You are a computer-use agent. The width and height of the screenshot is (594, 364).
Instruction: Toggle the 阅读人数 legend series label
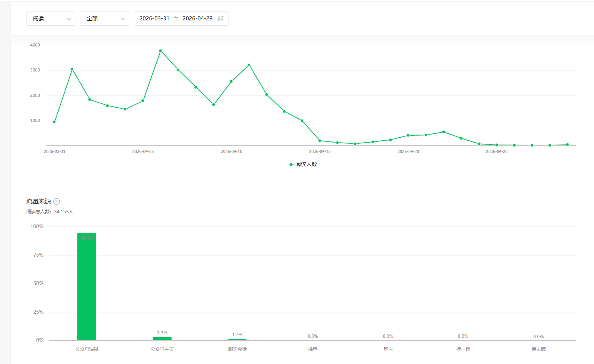click(x=306, y=165)
